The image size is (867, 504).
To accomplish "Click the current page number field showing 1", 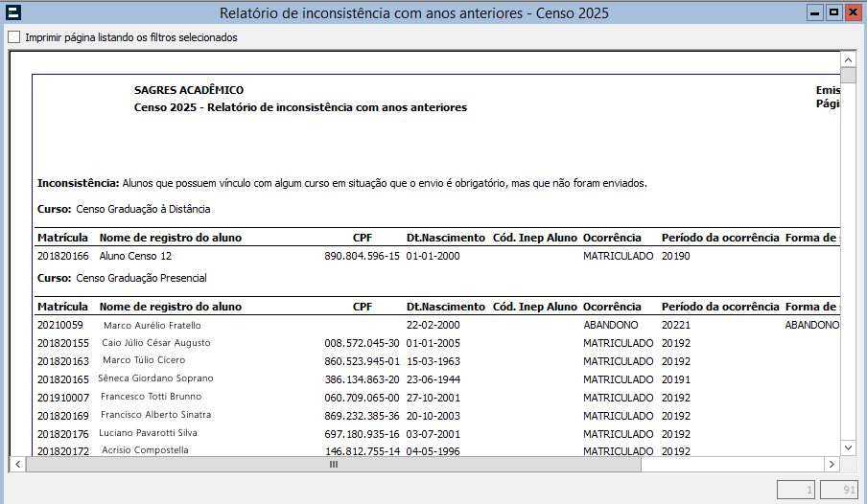I will [x=796, y=490].
